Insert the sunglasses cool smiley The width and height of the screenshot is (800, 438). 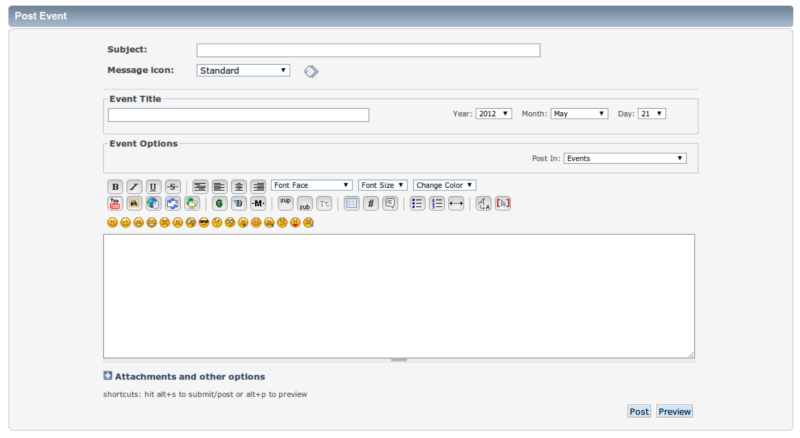204,221
